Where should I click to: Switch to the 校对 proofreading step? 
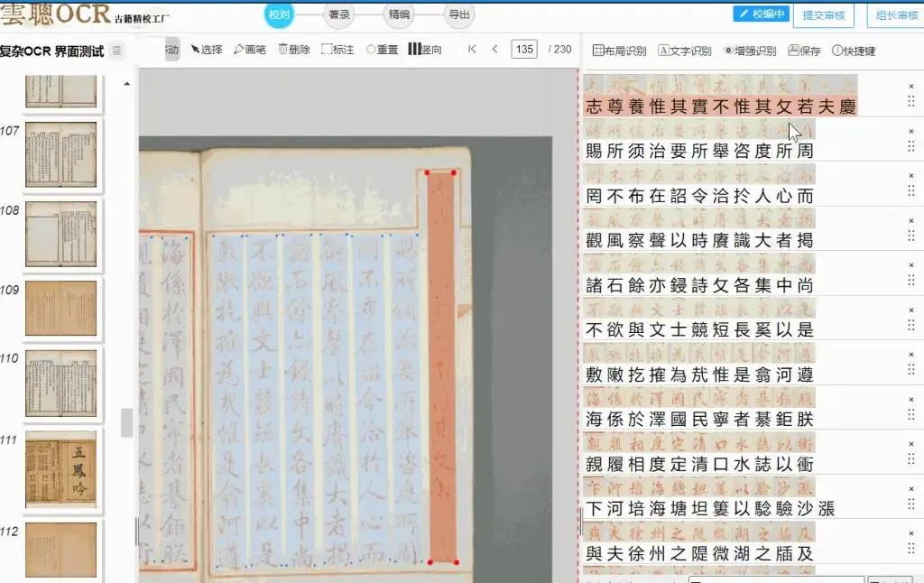(280, 14)
